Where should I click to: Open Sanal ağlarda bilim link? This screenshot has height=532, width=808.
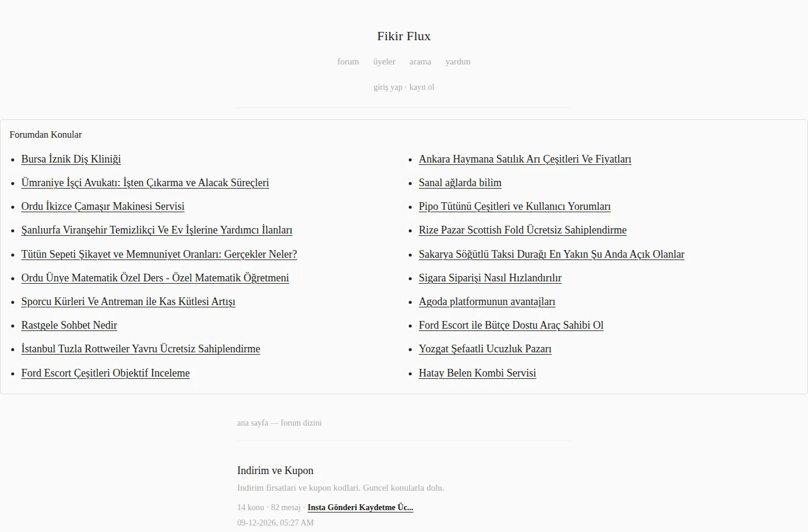tap(460, 183)
